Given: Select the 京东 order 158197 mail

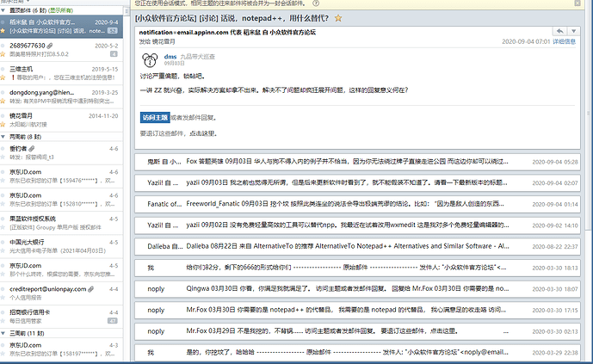Looking at the screenshot, I should [x=61, y=349].
